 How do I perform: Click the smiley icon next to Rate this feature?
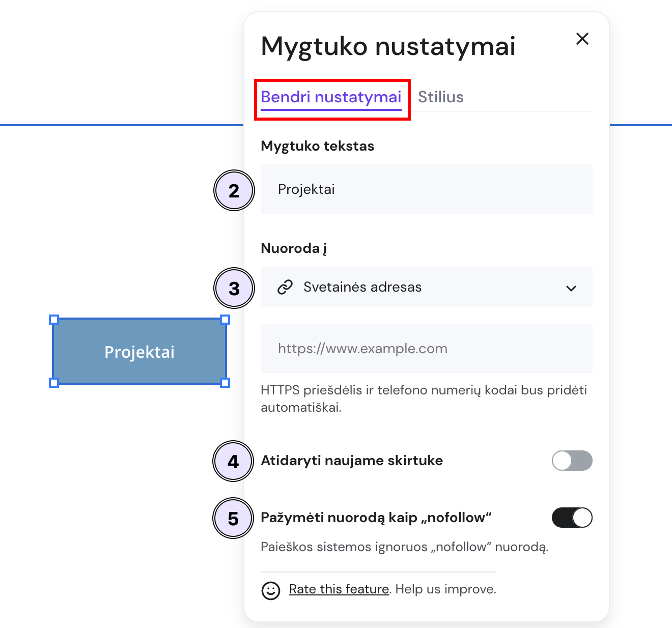tap(270, 590)
